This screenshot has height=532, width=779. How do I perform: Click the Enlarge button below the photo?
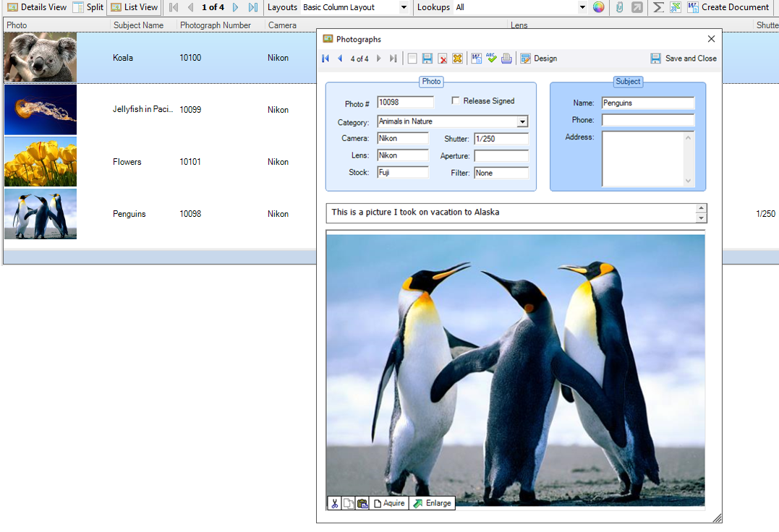432,503
